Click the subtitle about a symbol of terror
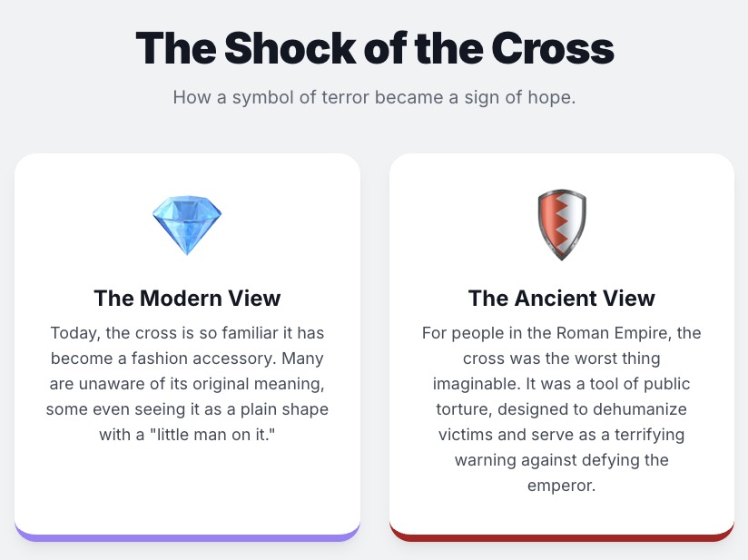Image resolution: width=748 pixels, height=560 pixels. [374, 96]
